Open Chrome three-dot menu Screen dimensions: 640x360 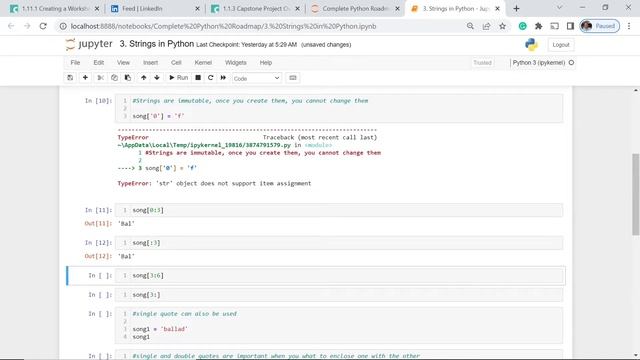click(629, 26)
